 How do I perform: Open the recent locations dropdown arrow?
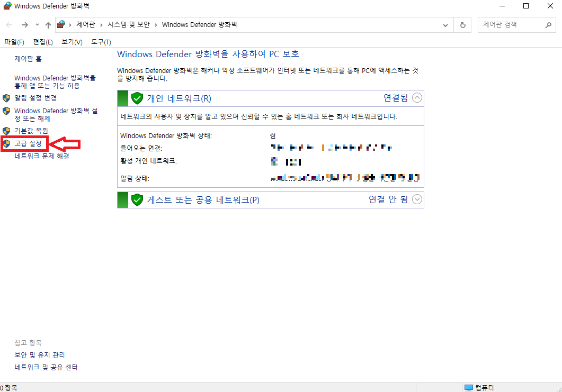[x=37, y=25]
